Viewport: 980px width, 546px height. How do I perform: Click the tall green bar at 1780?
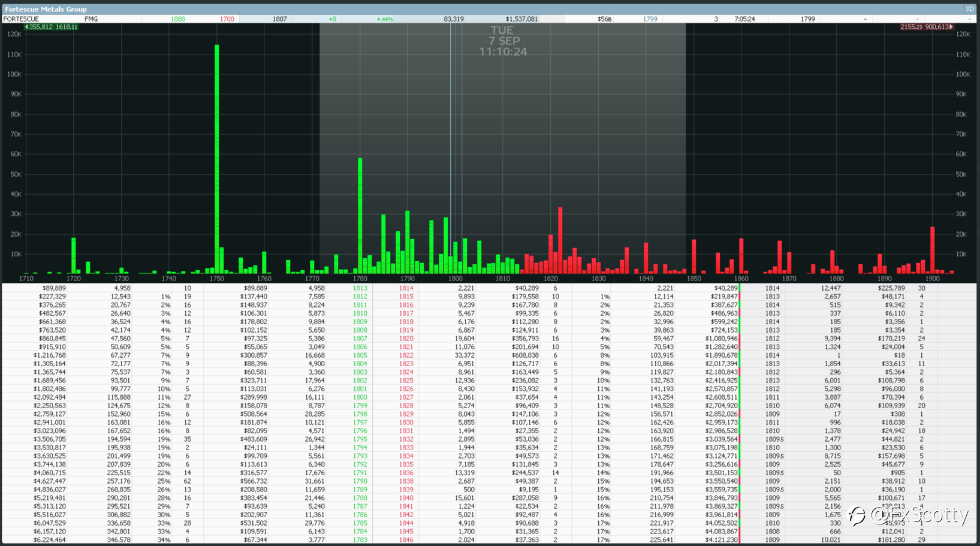point(360,216)
